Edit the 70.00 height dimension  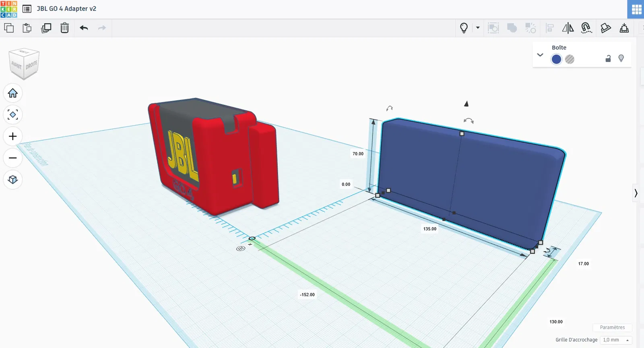click(358, 153)
